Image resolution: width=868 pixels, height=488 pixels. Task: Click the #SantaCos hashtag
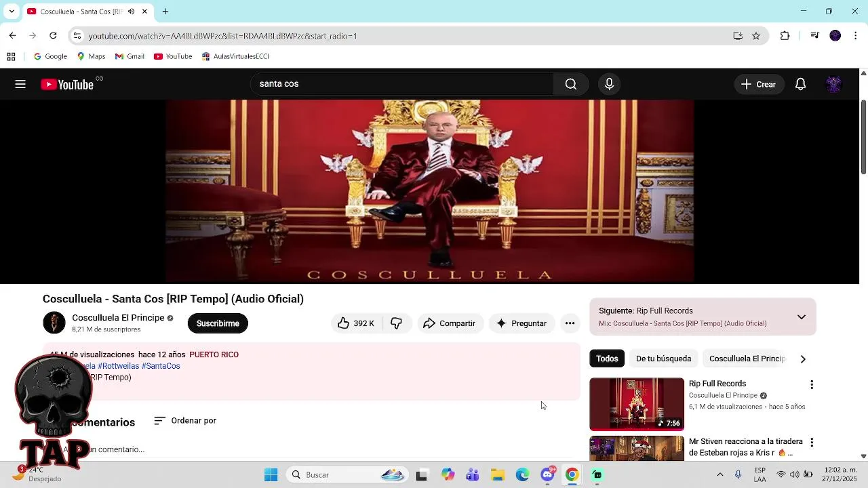pyautogui.click(x=161, y=366)
